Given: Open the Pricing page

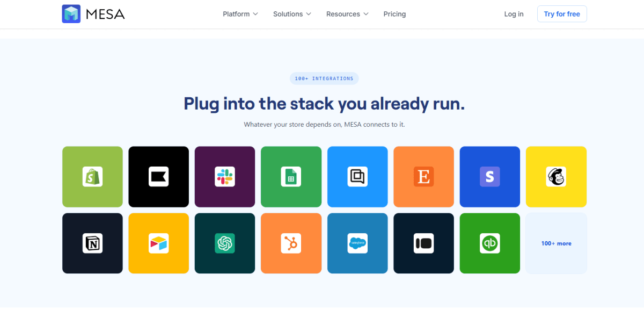Looking at the screenshot, I should 394,14.
